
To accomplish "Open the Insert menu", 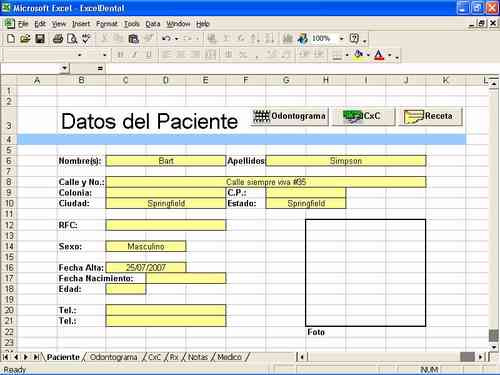I will click(x=81, y=24).
